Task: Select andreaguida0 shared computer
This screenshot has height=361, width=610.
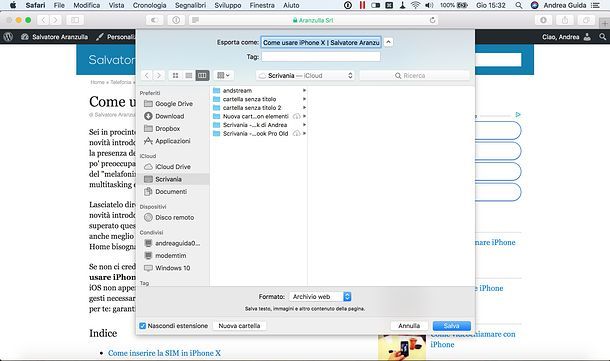Action: tap(174, 243)
